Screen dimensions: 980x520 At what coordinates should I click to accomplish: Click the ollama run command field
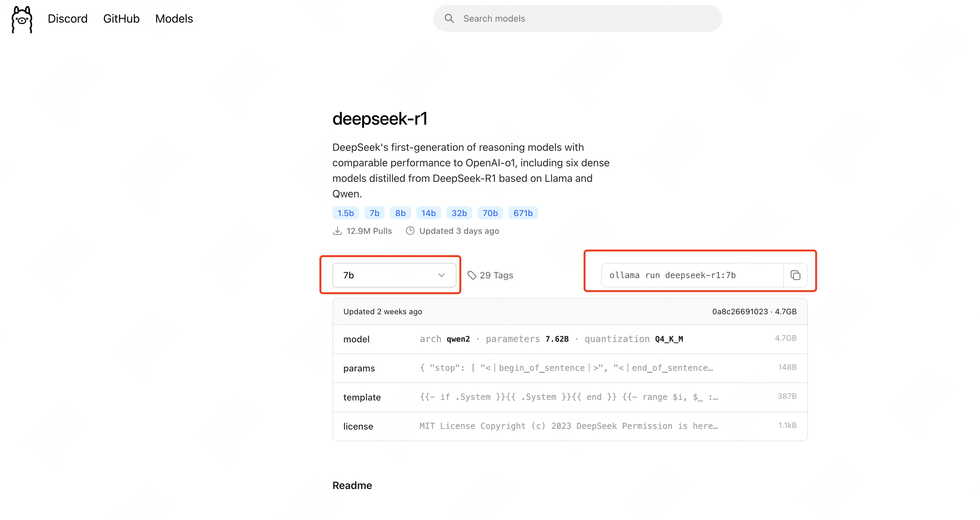(x=692, y=275)
